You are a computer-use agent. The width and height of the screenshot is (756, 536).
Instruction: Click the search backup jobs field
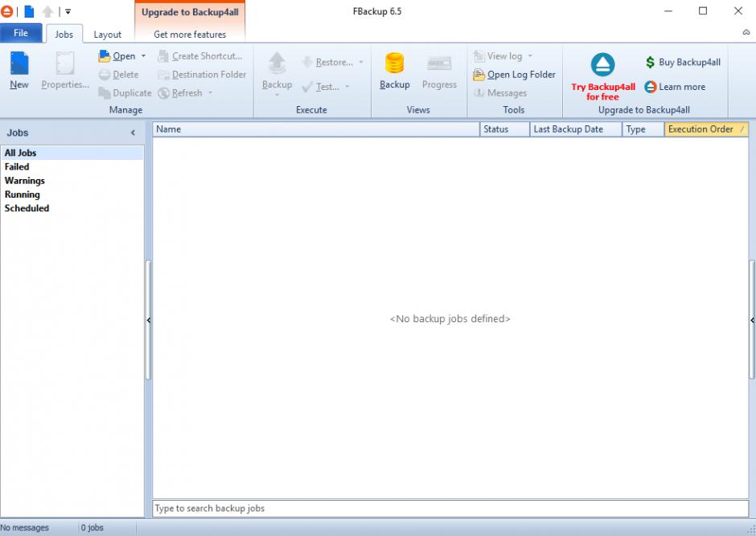point(450,508)
